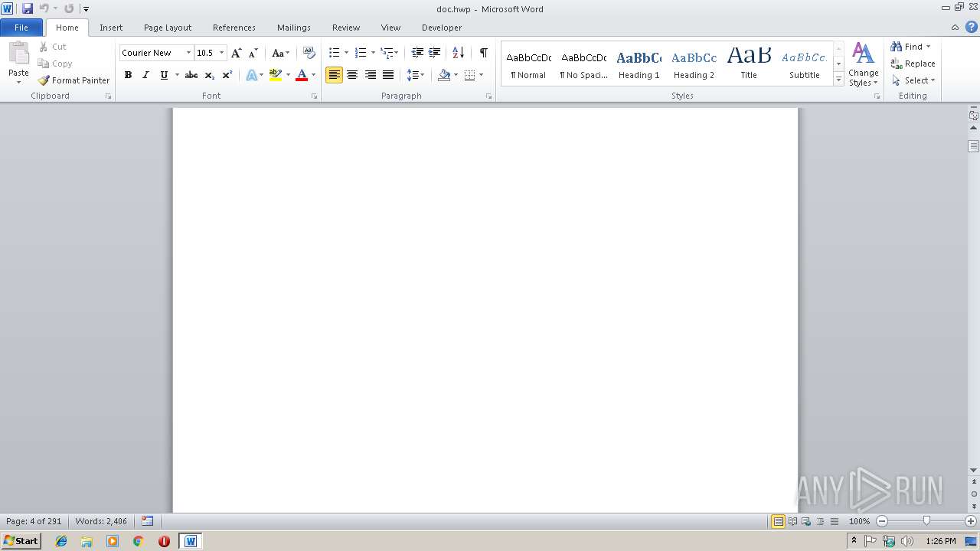Click the paint bucket Shading icon
The height and width of the screenshot is (551, 980).
coord(444,75)
